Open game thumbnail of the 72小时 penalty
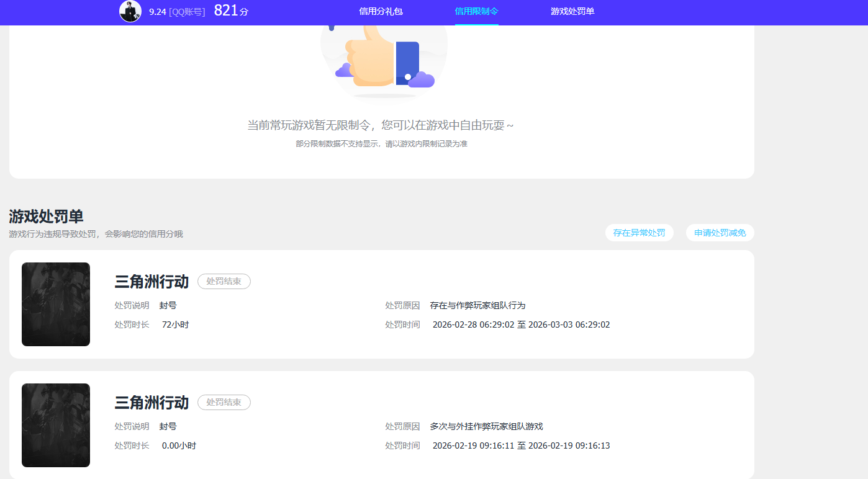This screenshot has height=479, width=868. pyautogui.click(x=56, y=304)
